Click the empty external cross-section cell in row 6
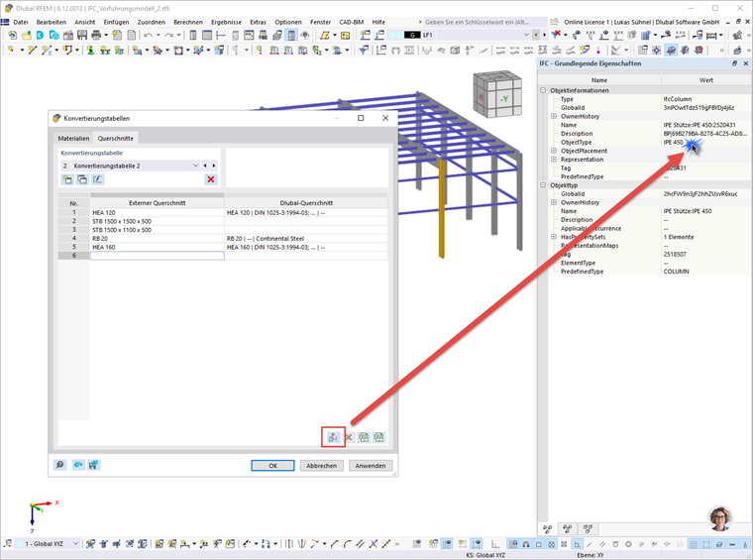 click(x=157, y=256)
